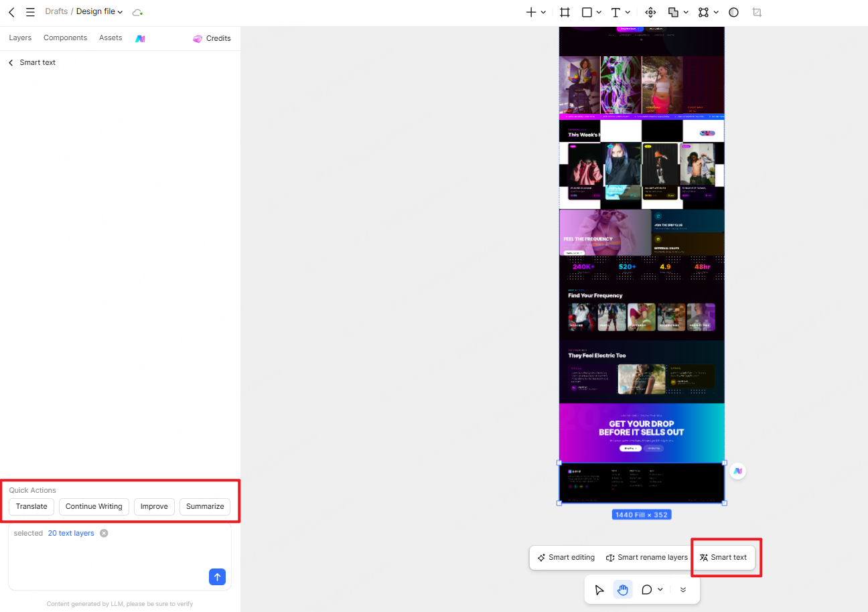Click the AI badge beside selected frame
868x612 pixels.
[x=737, y=471]
